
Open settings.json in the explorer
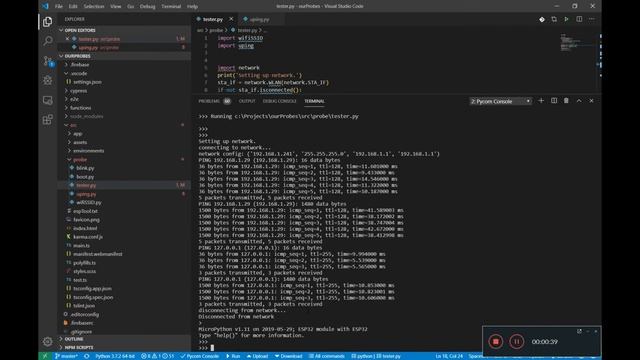(87, 82)
